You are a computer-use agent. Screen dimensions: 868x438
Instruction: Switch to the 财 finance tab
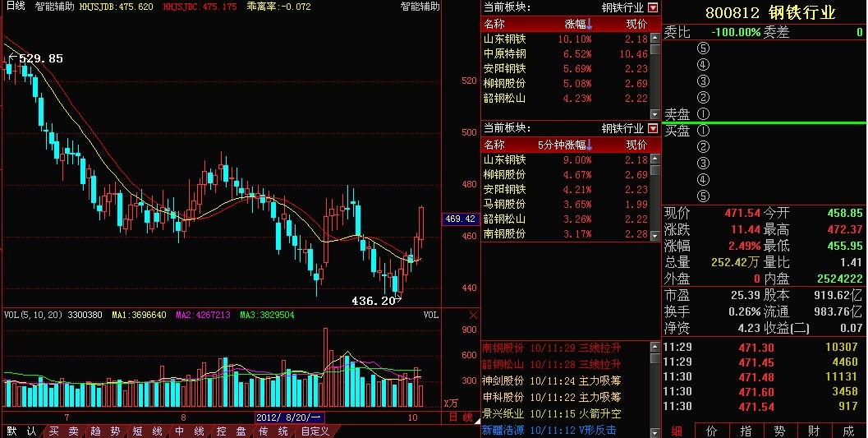coord(814,431)
